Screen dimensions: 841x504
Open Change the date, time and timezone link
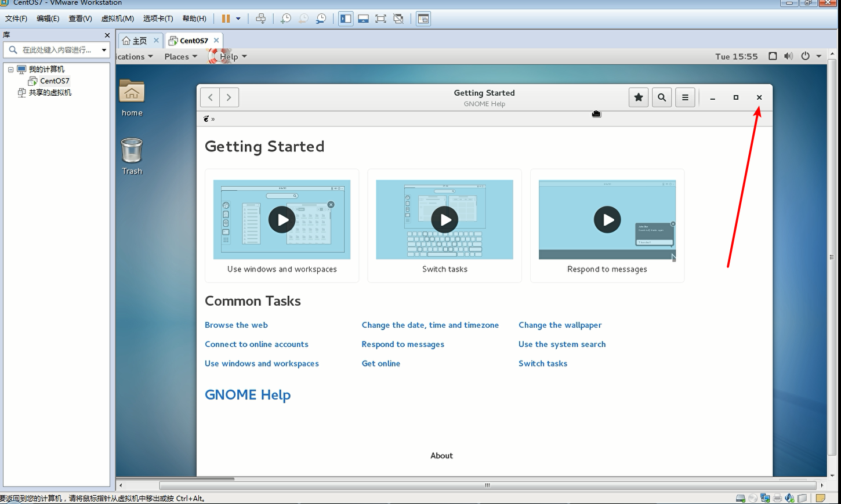click(430, 325)
